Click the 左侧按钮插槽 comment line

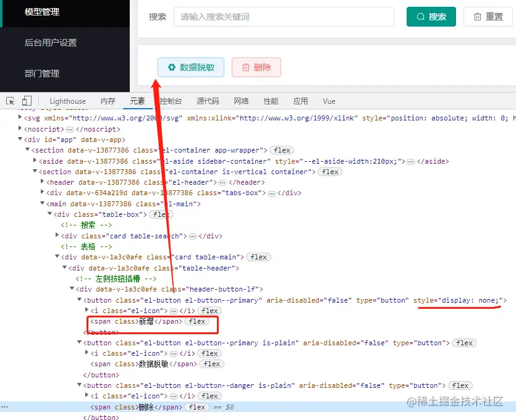coord(116,279)
